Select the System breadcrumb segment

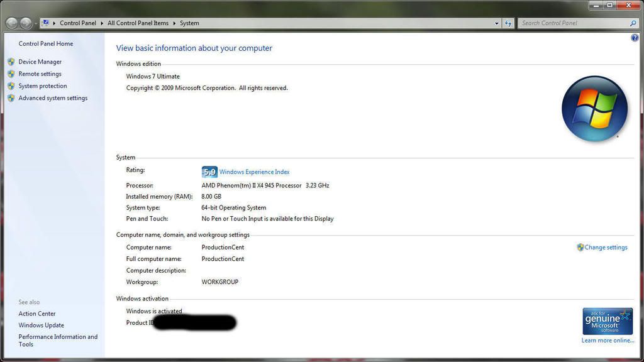coord(189,23)
